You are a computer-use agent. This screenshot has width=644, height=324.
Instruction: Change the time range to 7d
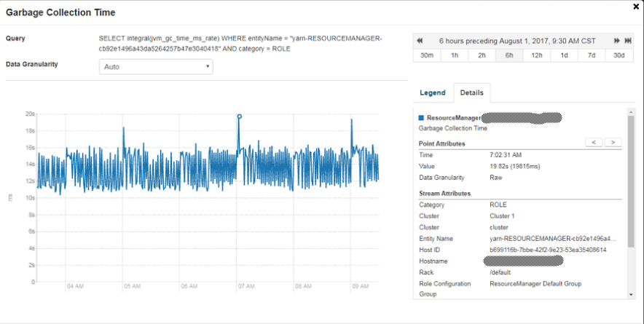(591, 55)
